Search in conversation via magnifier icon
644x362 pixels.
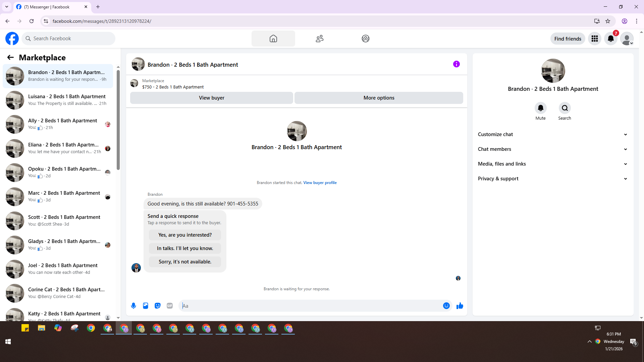(x=565, y=108)
